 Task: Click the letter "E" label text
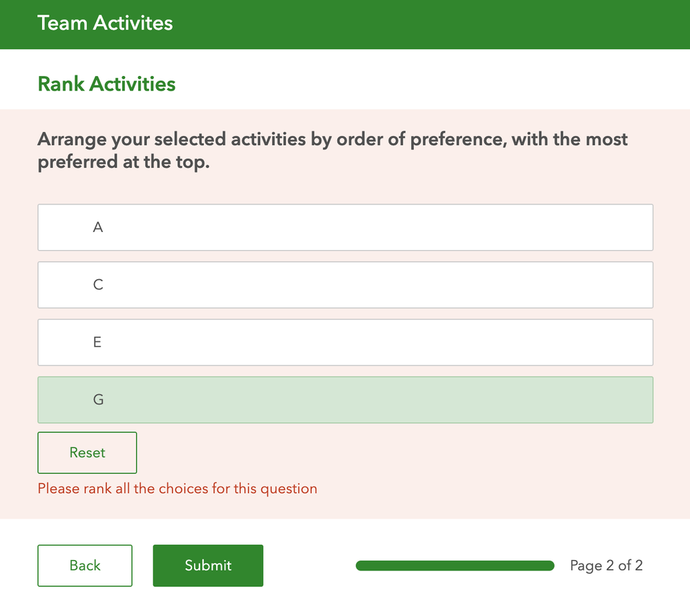97,342
